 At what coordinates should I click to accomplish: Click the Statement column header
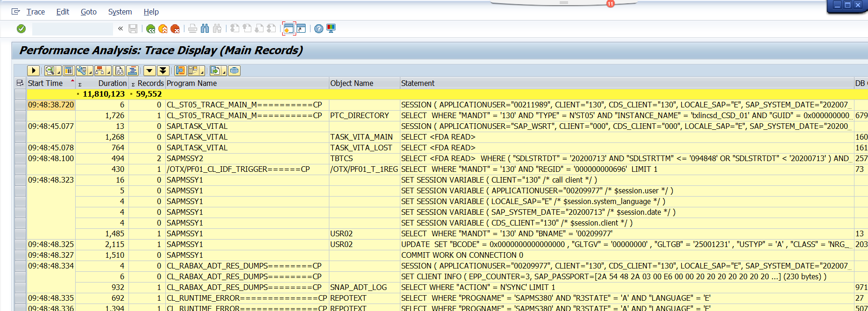pos(418,83)
